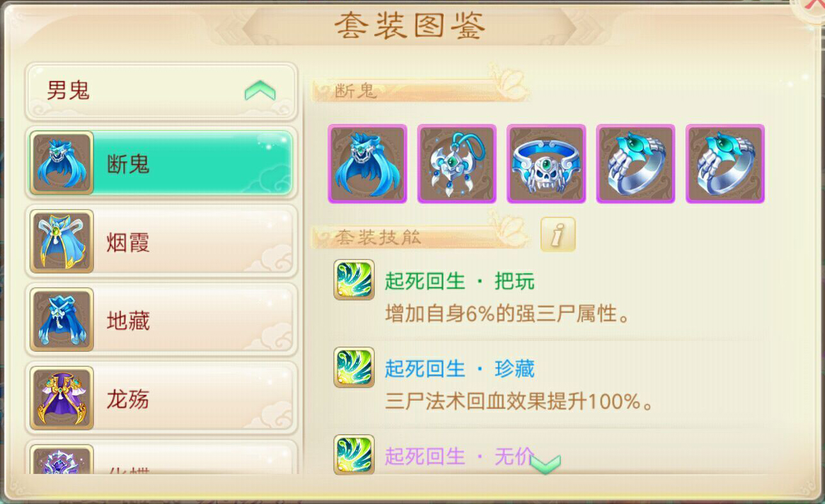Collapse the 男鬼 category dropdown
Image resolution: width=825 pixels, height=504 pixels.
point(161,91)
